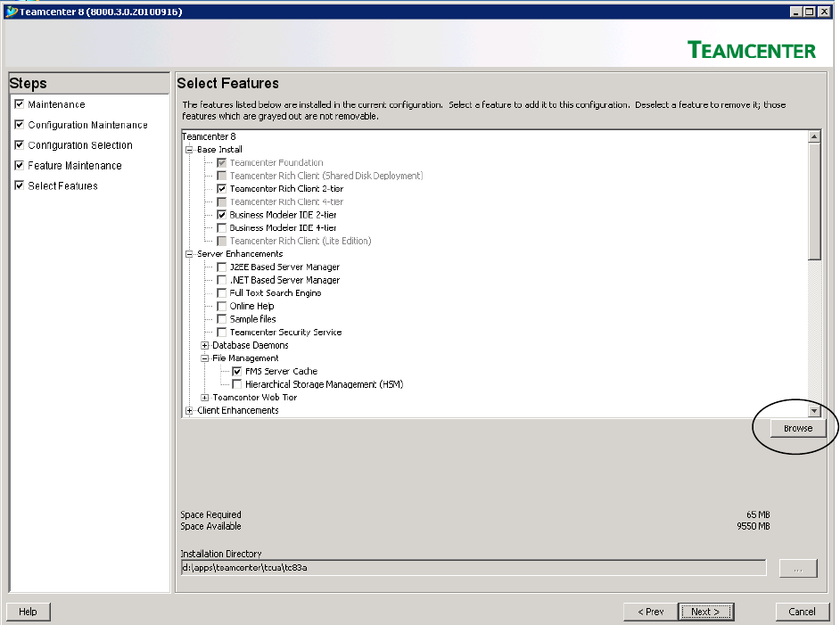This screenshot has height=625, width=840.
Task: Click the Space Available value 9550 MB
Action: [754, 526]
